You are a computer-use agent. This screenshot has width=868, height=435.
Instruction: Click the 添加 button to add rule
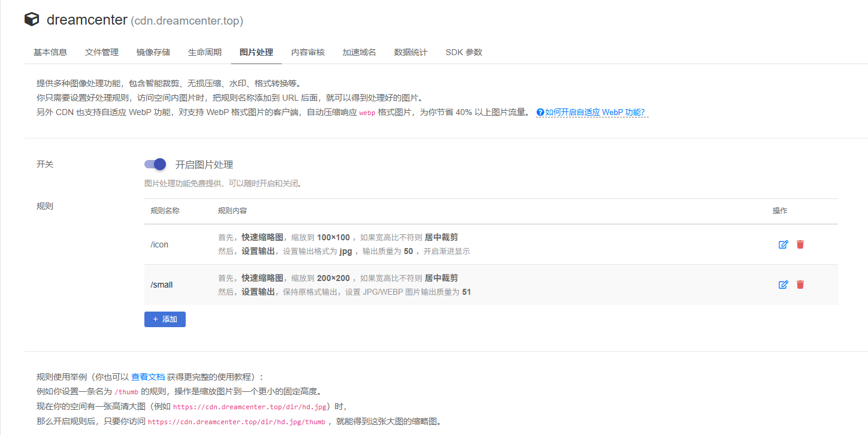click(x=165, y=319)
